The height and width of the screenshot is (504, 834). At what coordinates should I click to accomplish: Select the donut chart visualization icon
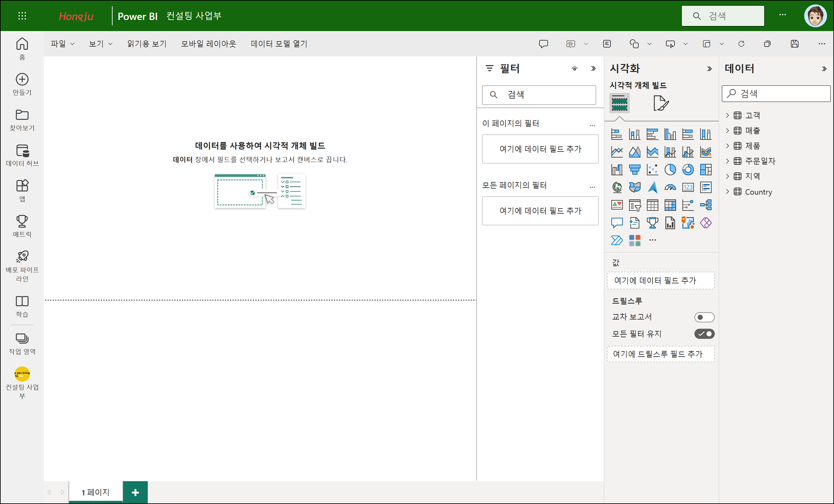point(688,170)
